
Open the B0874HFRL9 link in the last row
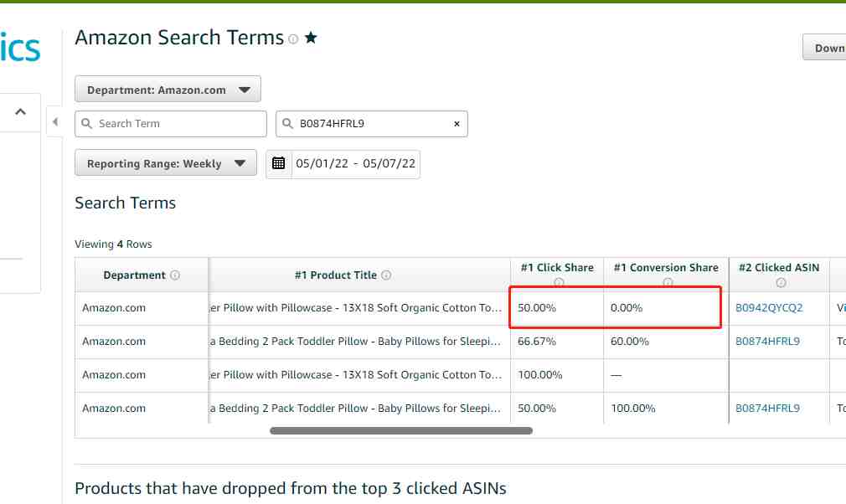767,409
